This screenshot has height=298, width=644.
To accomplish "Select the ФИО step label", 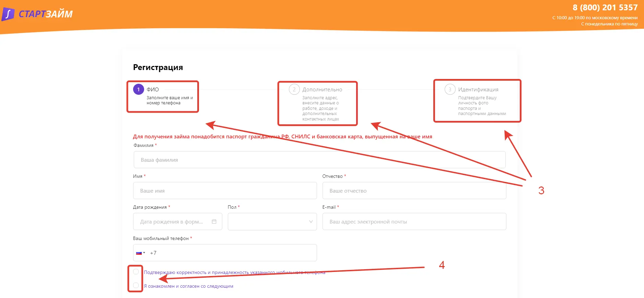I will [153, 89].
